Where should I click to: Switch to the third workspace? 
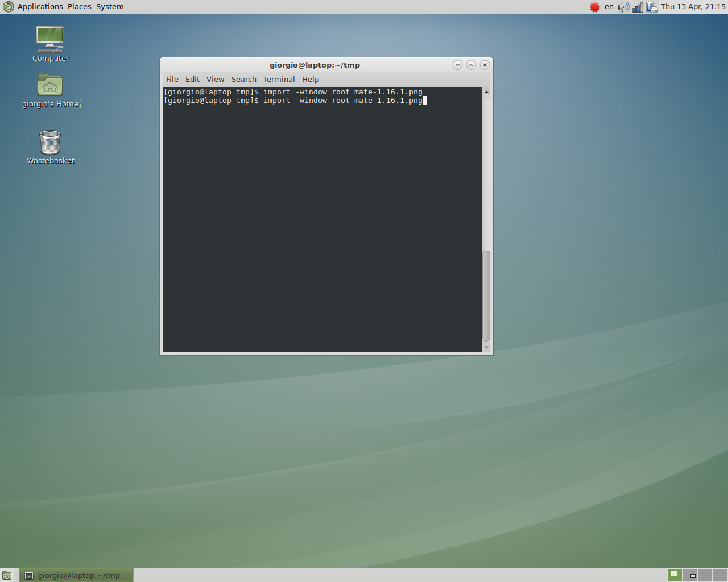pos(705,575)
